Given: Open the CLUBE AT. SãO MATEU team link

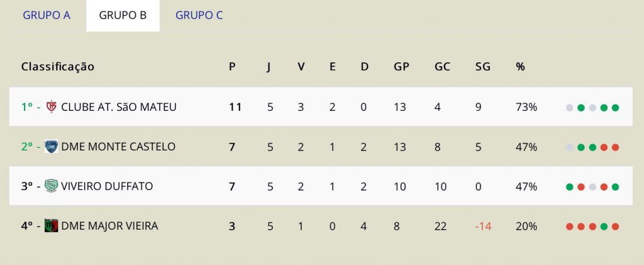Looking at the screenshot, I should click(x=119, y=107).
